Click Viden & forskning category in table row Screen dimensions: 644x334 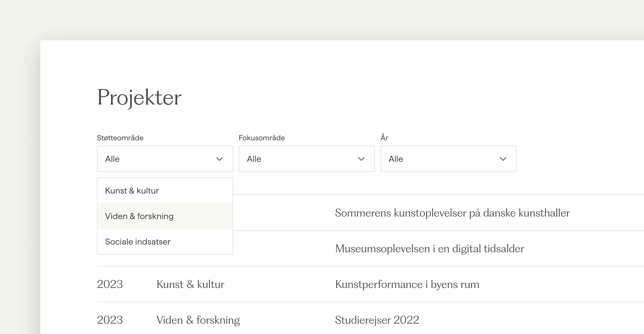(x=198, y=320)
